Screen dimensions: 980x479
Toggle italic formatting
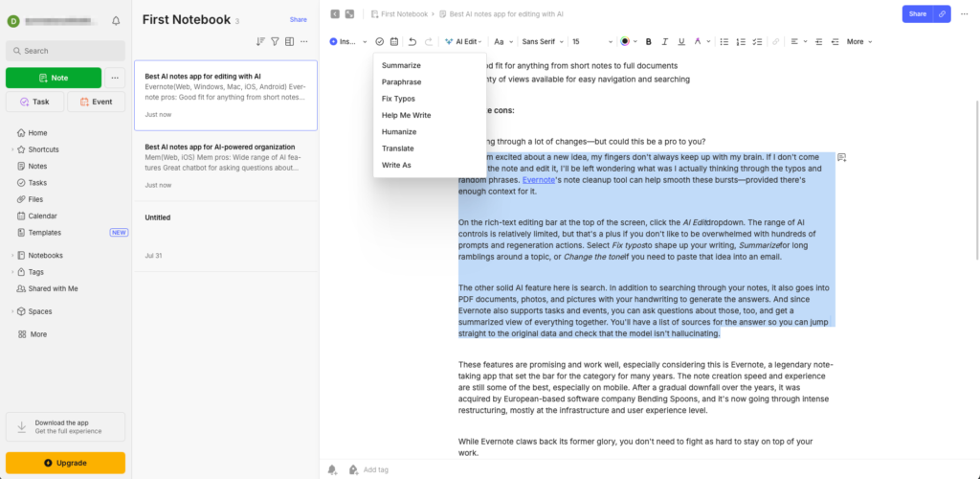pyautogui.click(x=664, y=41)
